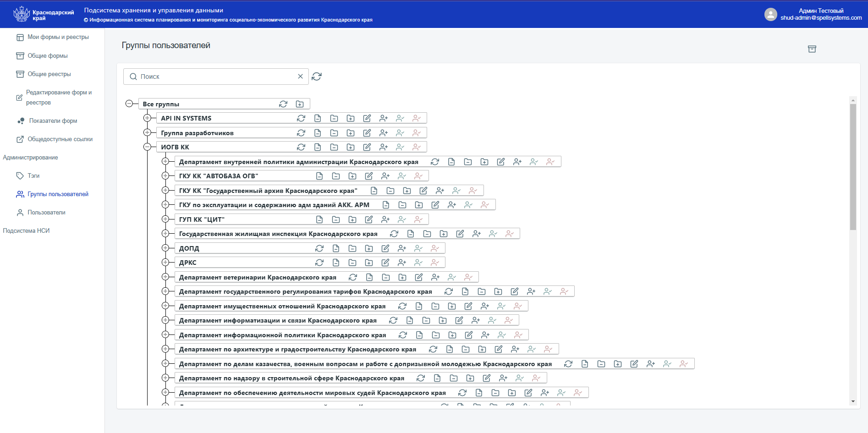Click add-user icon in ИОГВ КК row
Image resolution: width=868 pixels, height=433 pixels.
pyautogui.click(x=384, y=147)
